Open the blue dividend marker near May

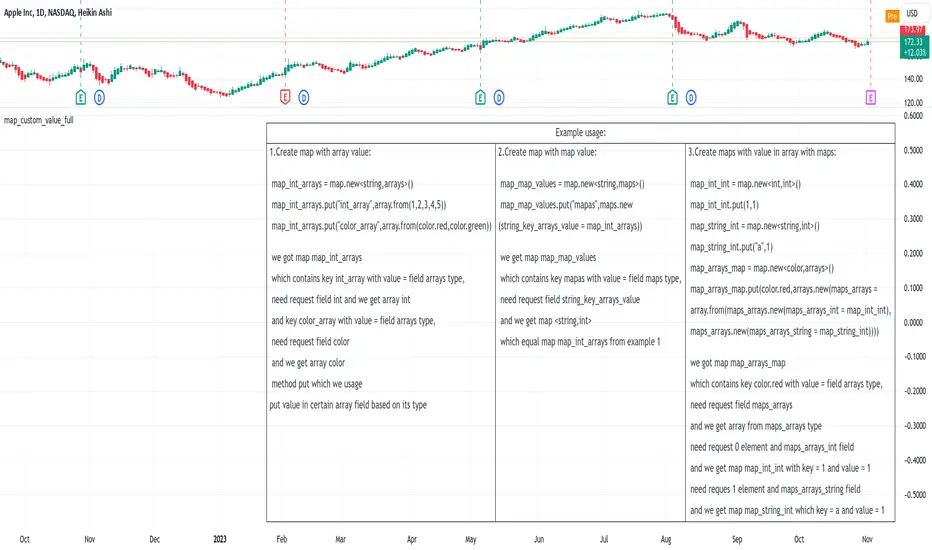coord(497,97)
